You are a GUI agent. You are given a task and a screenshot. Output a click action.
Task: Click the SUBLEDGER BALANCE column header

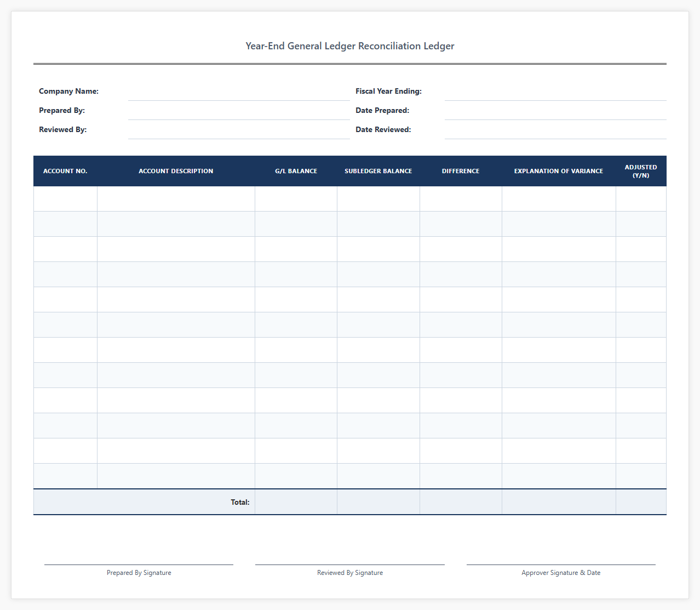[378, 171]
